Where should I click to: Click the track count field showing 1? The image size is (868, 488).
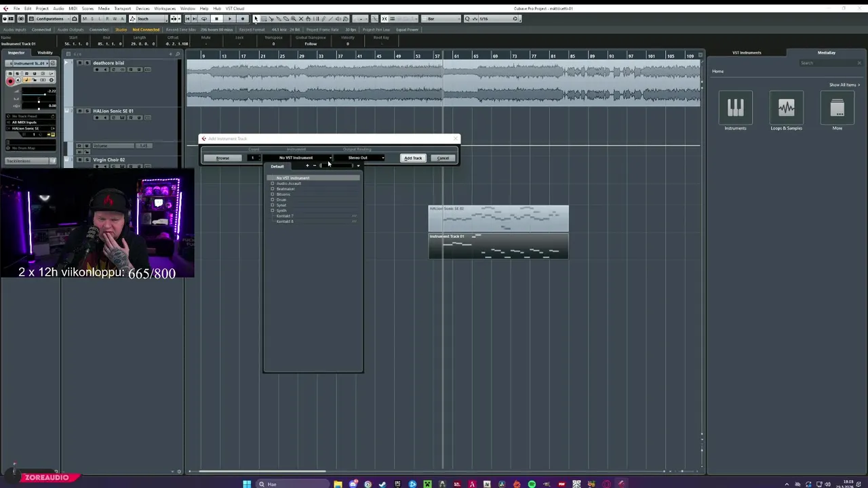pyautogui.click(x=253, y=158)
